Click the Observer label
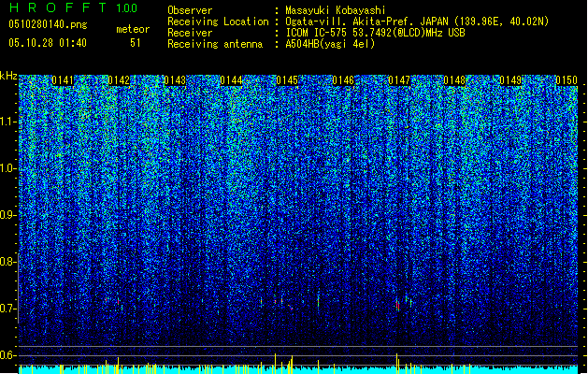Viewport: 588px width, 374px height. coord(190,10)
